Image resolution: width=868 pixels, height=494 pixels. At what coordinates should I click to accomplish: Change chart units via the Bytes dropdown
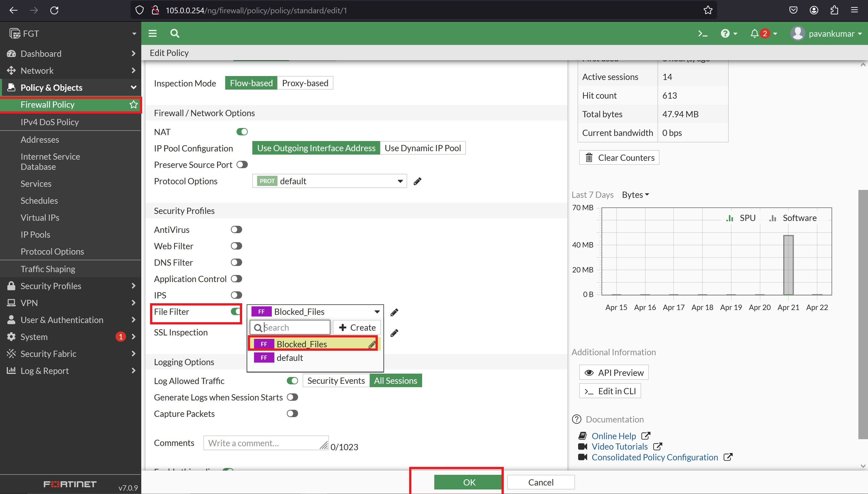point(635,194)
